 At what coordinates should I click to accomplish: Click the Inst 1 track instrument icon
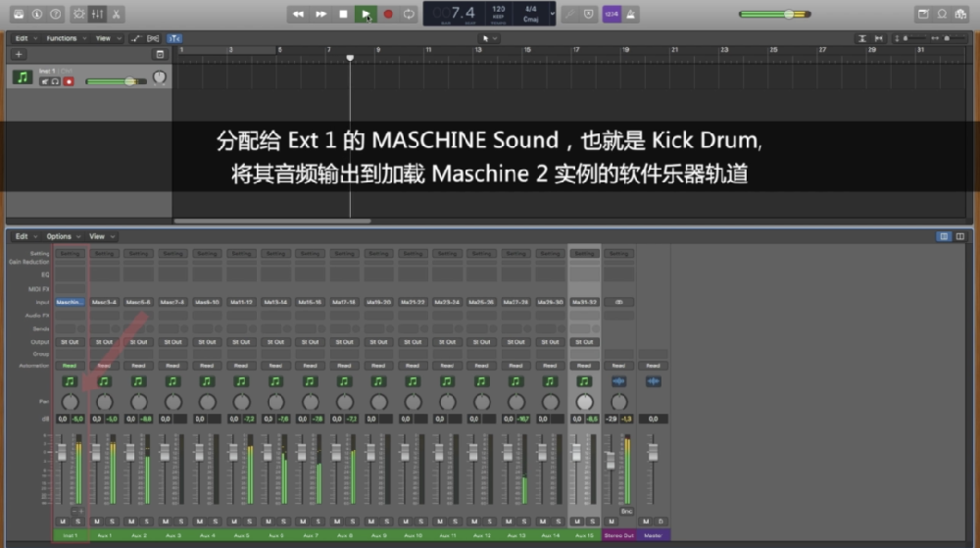tap(23, 77)
